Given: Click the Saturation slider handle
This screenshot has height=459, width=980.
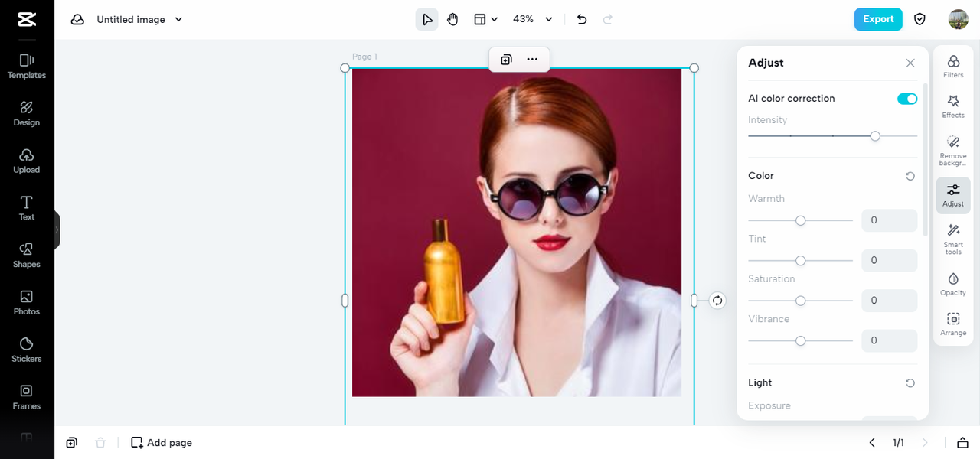Looking at the screenshot, I should [801, 301].
